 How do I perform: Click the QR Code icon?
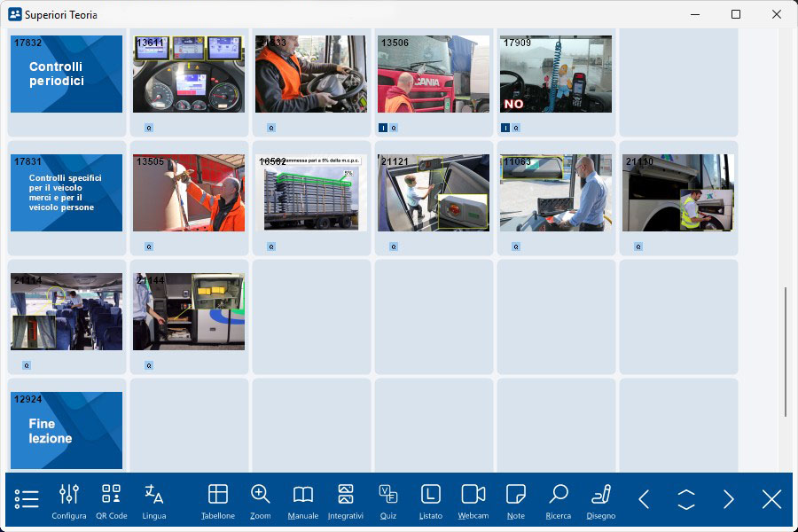coord(112,499)
